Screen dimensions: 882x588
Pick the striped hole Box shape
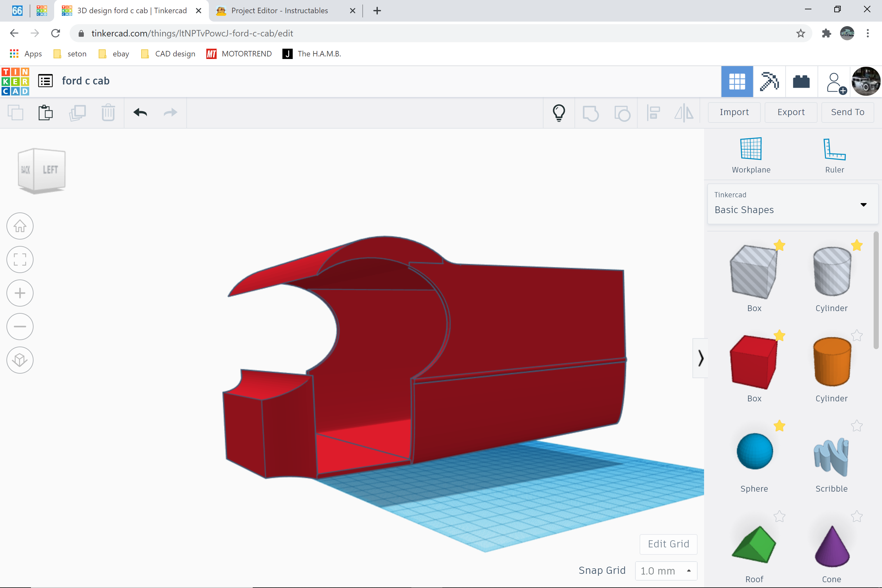754,272
